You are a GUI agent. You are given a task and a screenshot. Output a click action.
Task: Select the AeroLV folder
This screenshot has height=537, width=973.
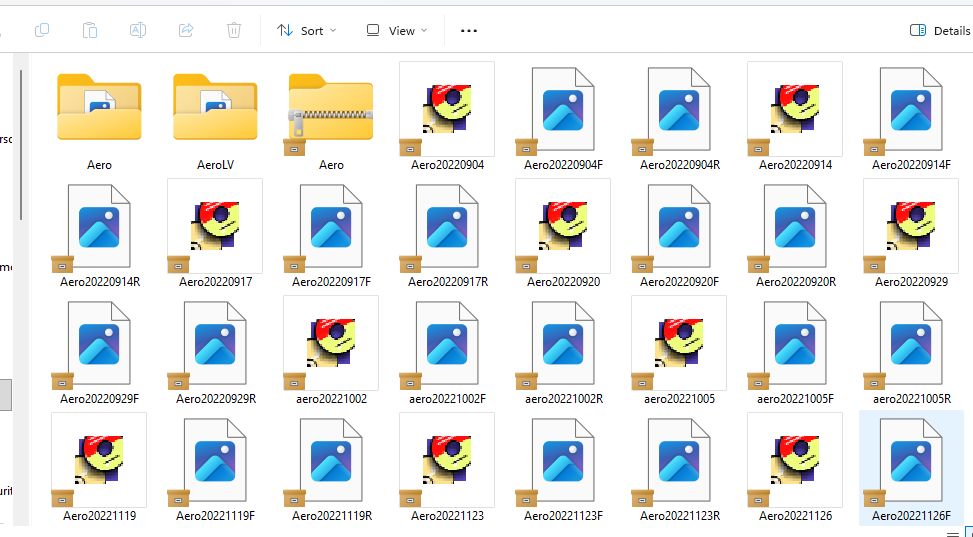click(x=215, y=118)
